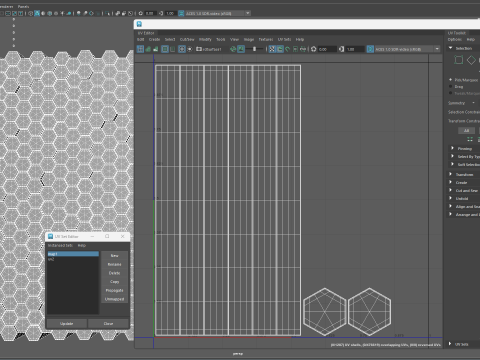The image size is (480, 360).
Task: Click viewport exposure icon
Action: click(141, 13)
